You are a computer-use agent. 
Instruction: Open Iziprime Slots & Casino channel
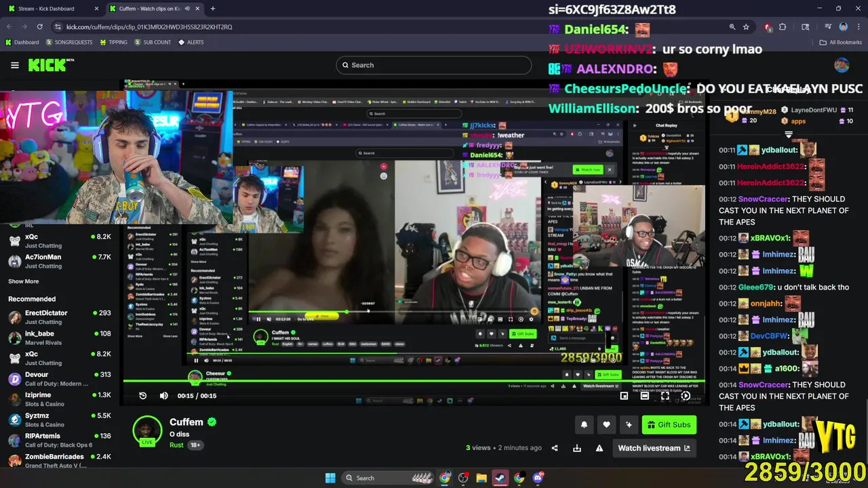(x=60, y=399)
